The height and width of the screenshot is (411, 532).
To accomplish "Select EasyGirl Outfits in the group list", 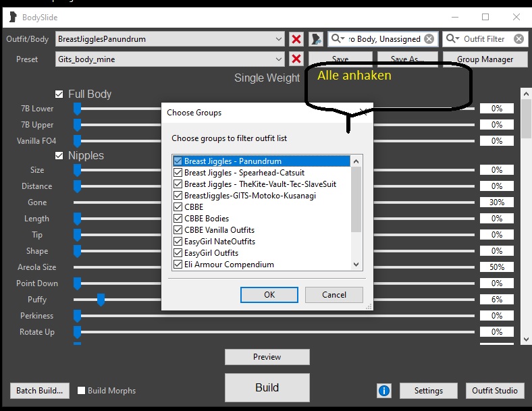I will (211, 253).
